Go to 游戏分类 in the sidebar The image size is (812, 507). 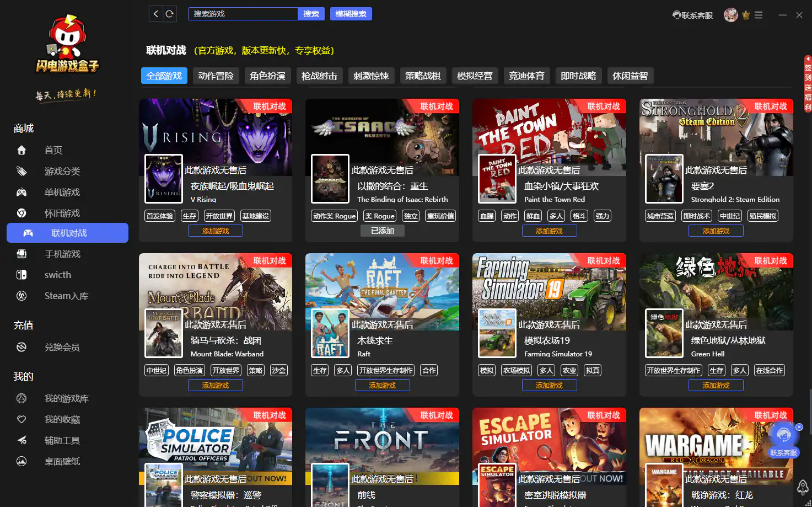pyautogui.click(x=62, y=171)
